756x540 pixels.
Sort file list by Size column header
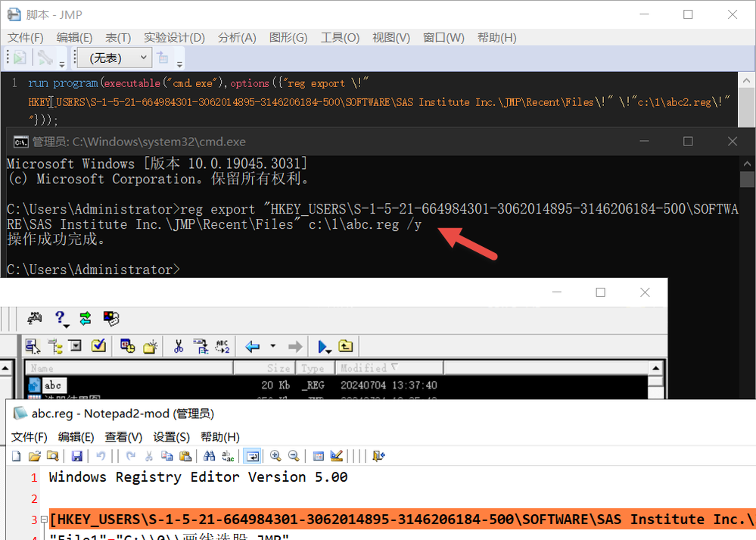tap(265, 368)
